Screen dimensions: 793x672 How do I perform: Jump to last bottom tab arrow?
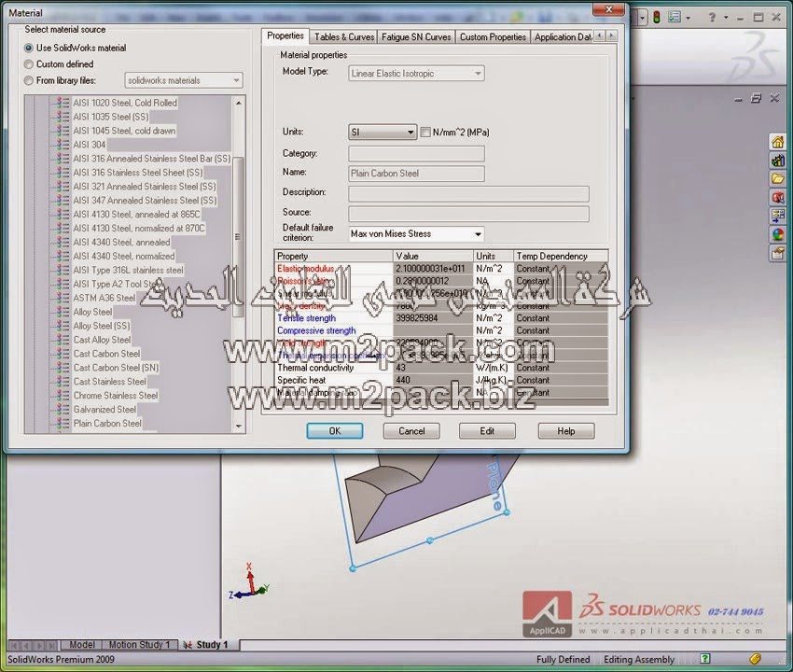tap(51, 645)
